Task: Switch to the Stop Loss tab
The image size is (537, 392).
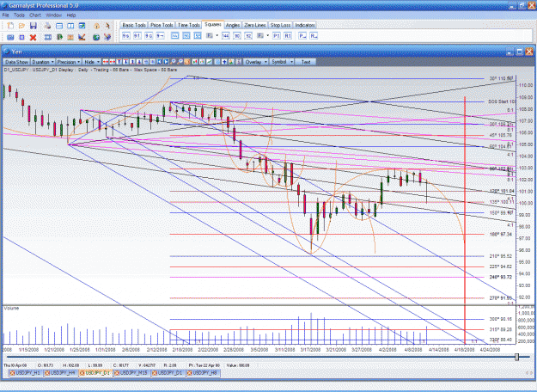Action: (280, 25)
